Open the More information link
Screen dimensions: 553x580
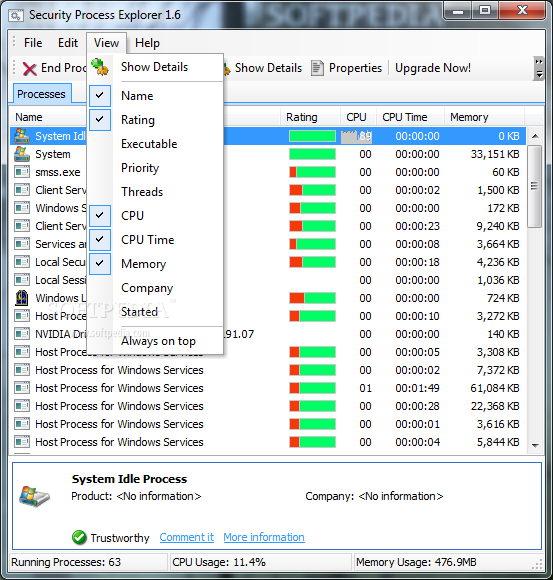264,537
